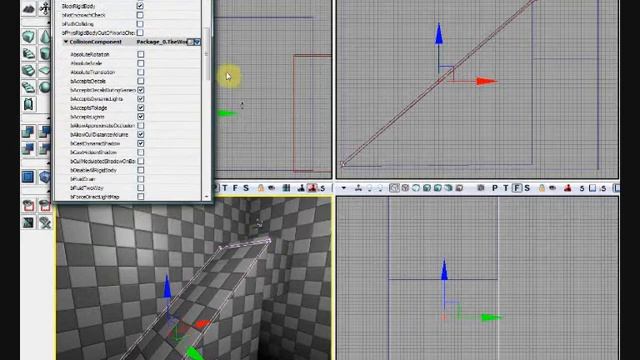Screen dimensions: 640x360
Task: Click the CSG Add button
Action: [29, 131]
